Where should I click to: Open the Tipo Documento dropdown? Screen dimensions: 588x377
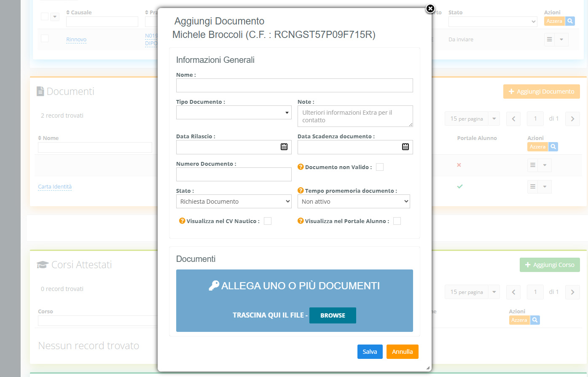point(234,113)
